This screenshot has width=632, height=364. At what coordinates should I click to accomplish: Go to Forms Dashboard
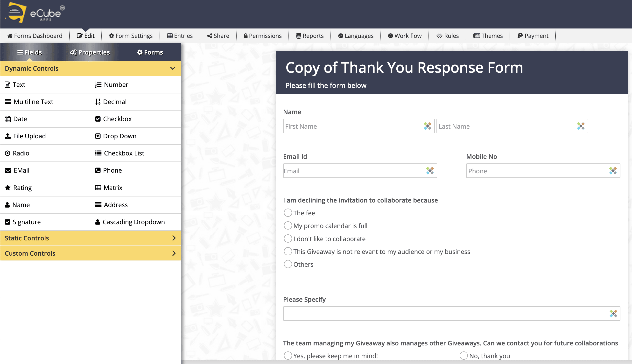[35, 36]
